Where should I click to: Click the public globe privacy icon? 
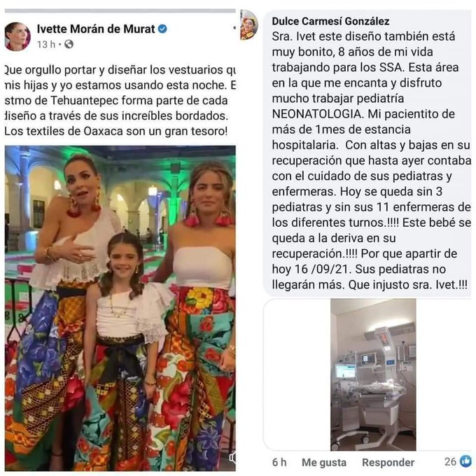[69, 44]
